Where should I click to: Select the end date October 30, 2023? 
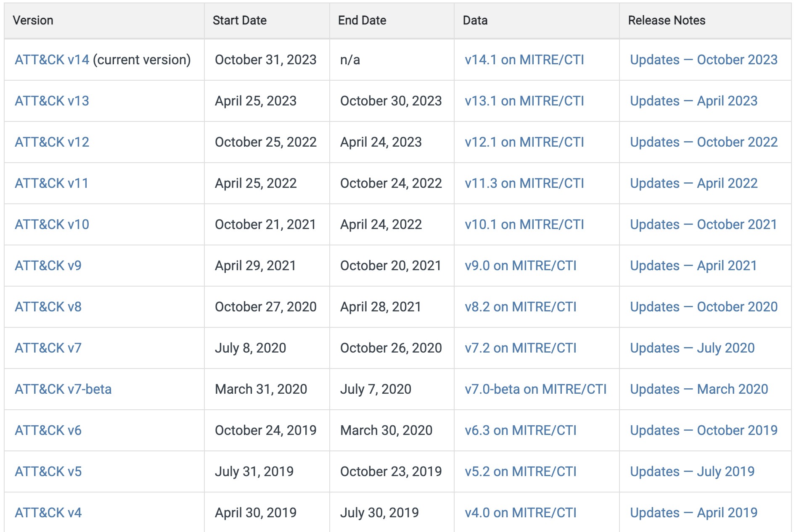[391, 101]
